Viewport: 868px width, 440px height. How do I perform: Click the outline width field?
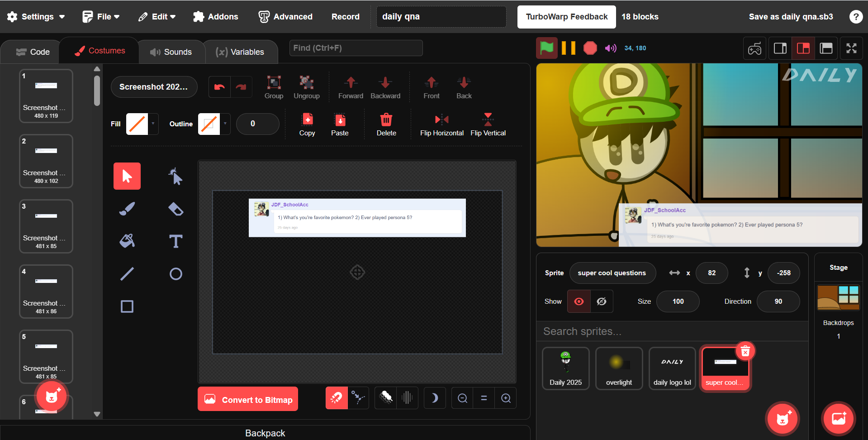coord(257,124)
